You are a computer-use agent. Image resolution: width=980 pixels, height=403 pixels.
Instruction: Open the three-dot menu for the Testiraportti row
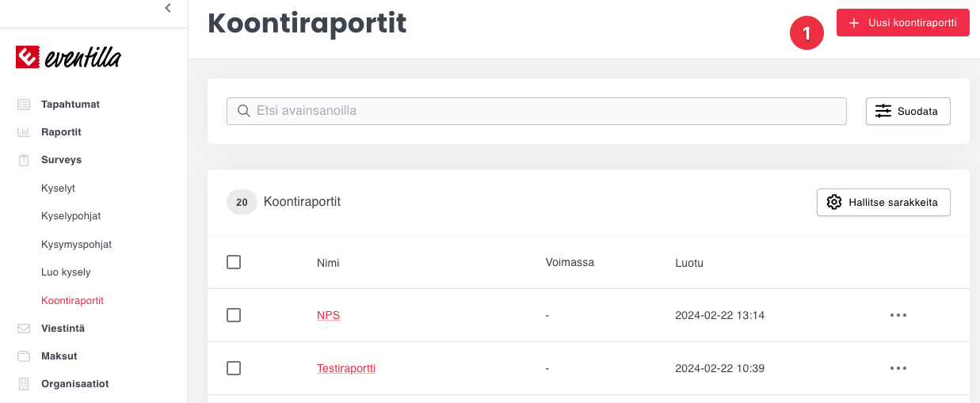tap(898, 368)
